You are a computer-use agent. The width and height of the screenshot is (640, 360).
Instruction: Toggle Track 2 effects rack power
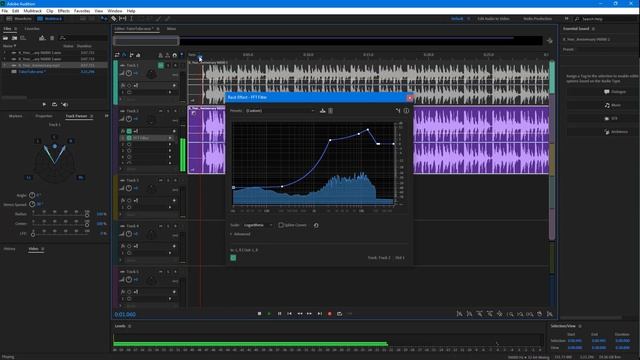tap(129, 131)
